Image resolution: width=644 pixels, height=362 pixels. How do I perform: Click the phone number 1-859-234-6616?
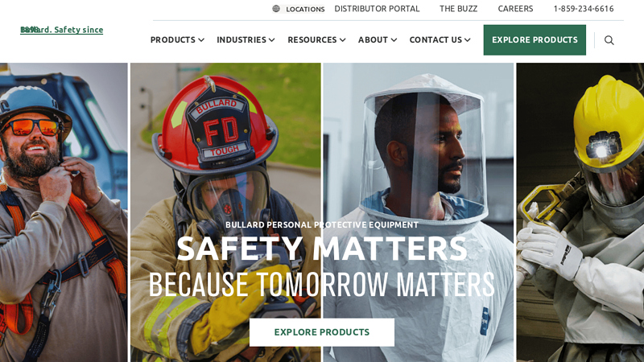(584, 9)
